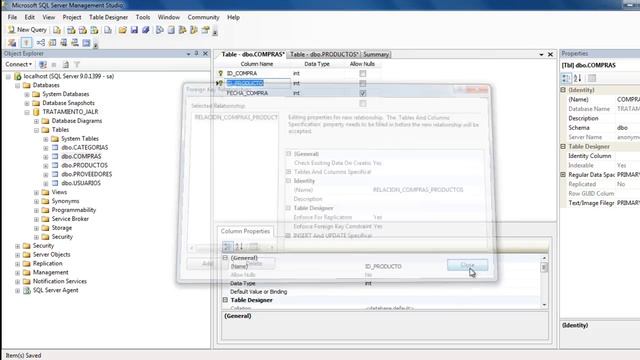Click the Manage XML Indexes icon
Image resolution: width=640 pixels, height=360 pixels.
click(x=75, y=42)
